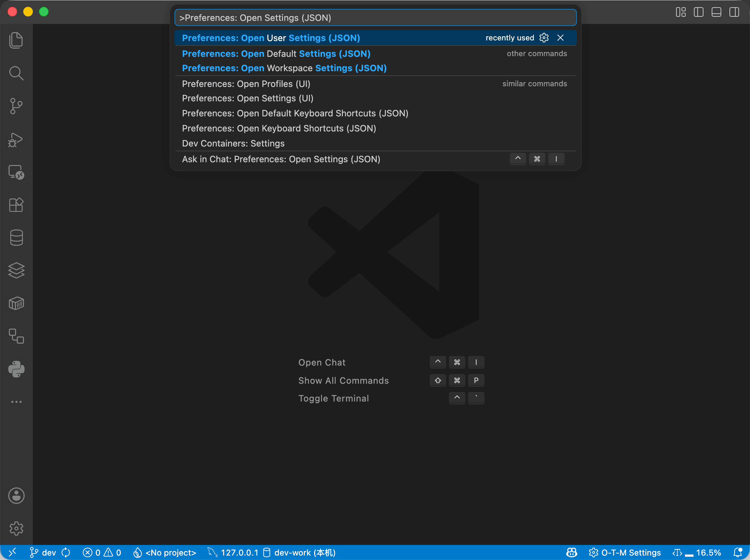Select Preferences: Open Default Settings (JSON)

tap(375, 54)
